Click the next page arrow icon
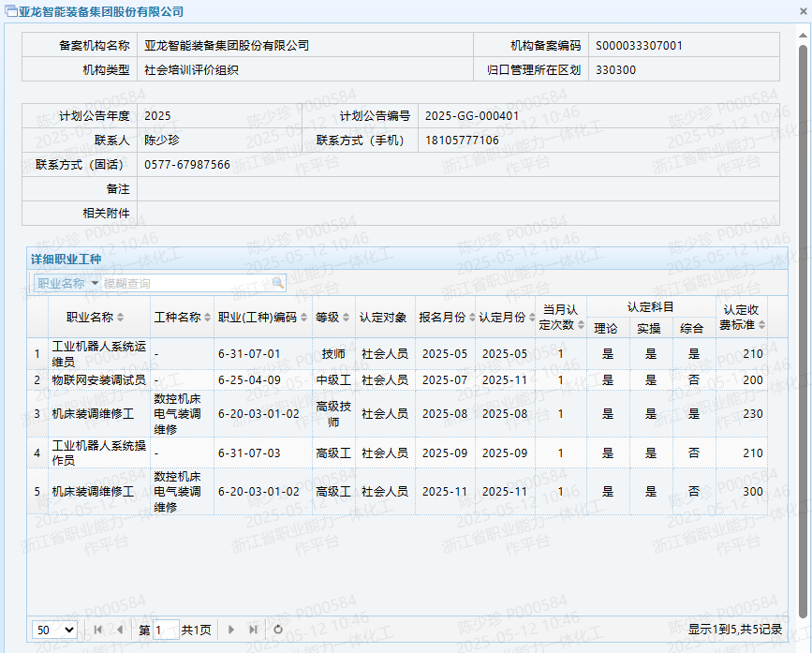 (x=231, y=630)
